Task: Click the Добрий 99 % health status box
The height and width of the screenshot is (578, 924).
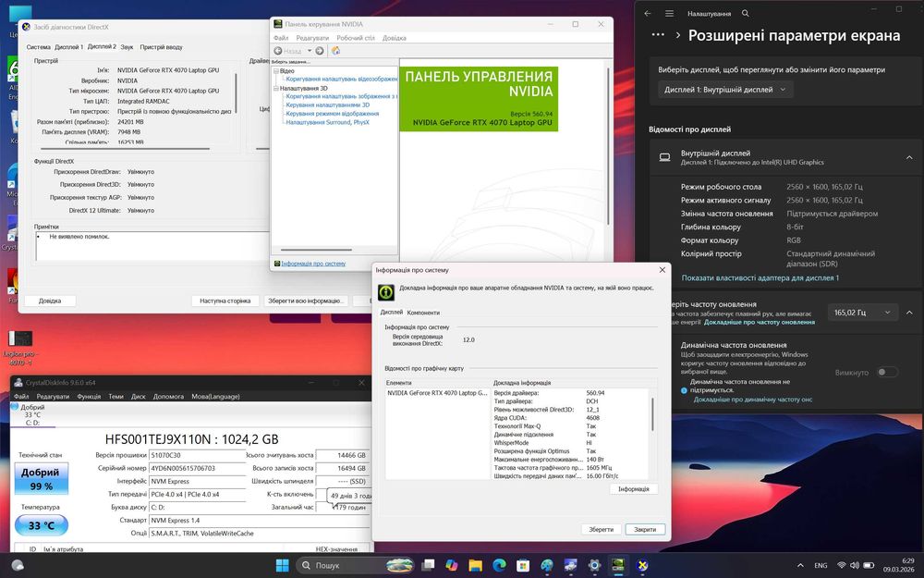Action: [x=42, y=478]
